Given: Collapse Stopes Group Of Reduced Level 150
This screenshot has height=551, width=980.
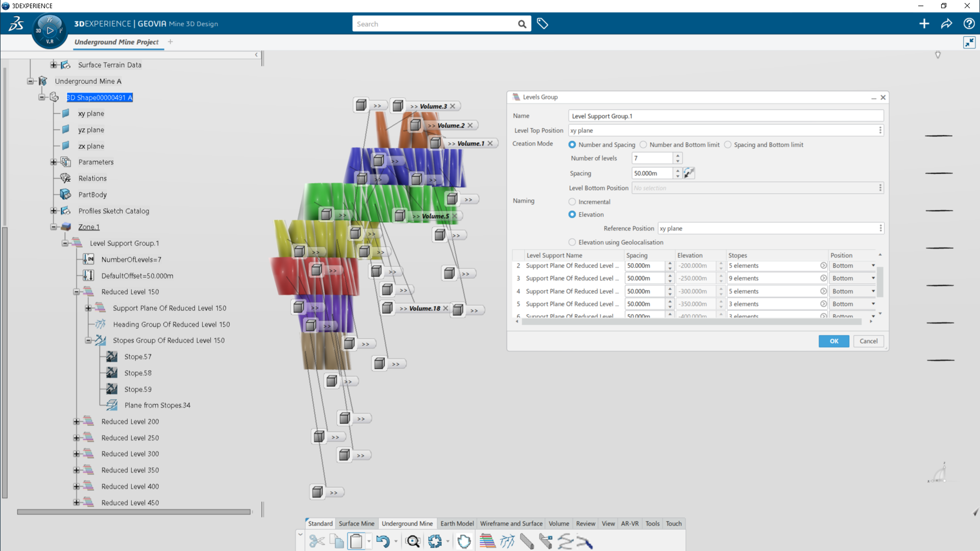Looking at the screenshot, I should 88,340.
